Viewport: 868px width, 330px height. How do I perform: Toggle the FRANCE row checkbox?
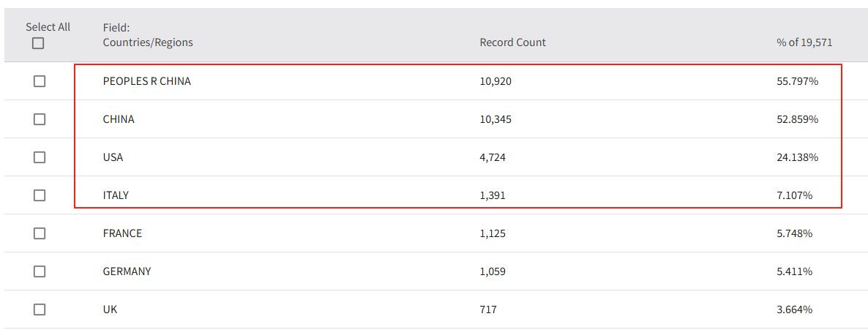(x=40, y=233)
